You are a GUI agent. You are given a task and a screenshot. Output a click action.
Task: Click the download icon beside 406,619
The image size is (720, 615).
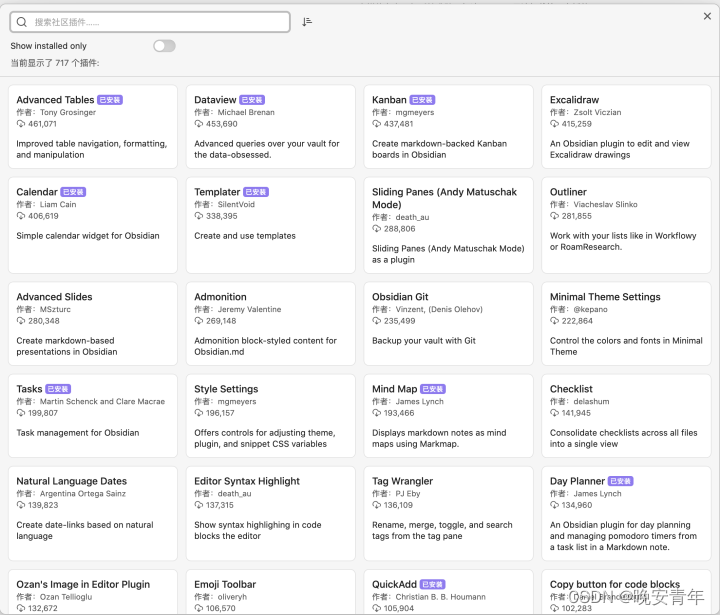[21, 216]
